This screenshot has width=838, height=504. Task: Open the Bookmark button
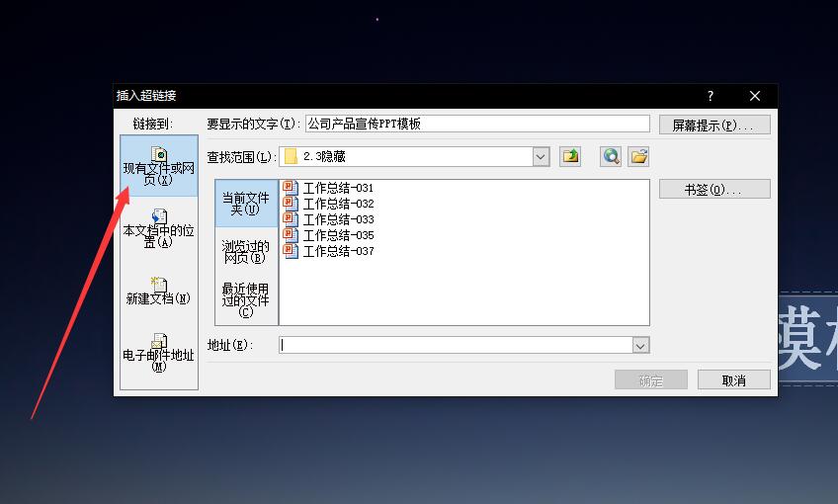pos(714,189)
